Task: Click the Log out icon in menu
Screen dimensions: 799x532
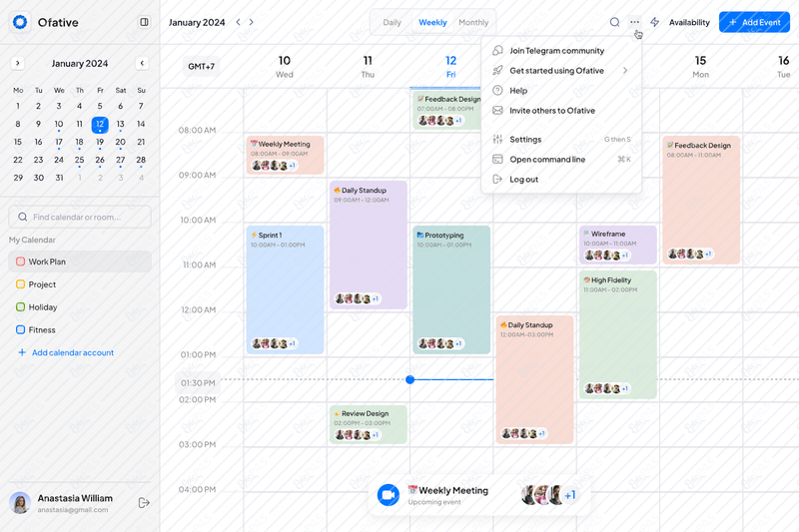Action: pos(497,180)
